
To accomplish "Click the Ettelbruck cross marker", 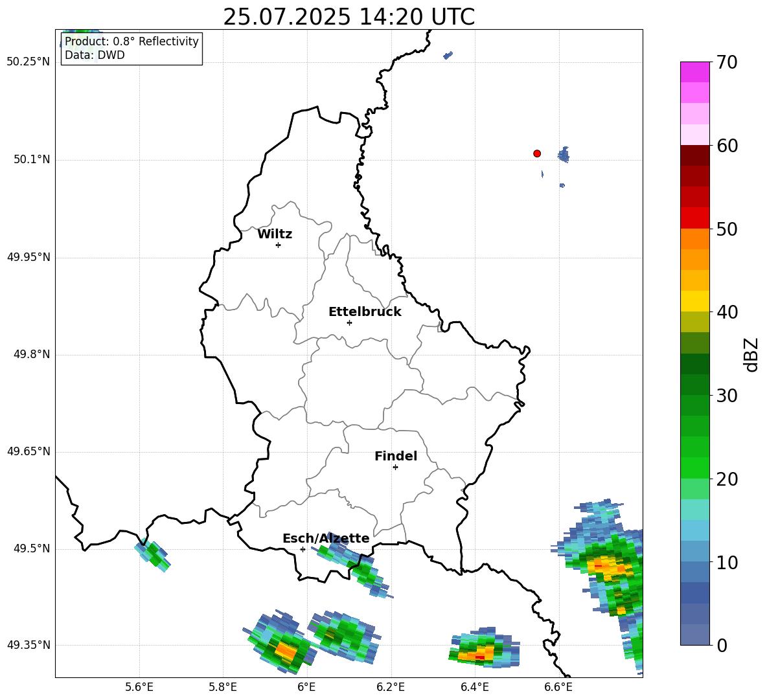I will 349,322.
